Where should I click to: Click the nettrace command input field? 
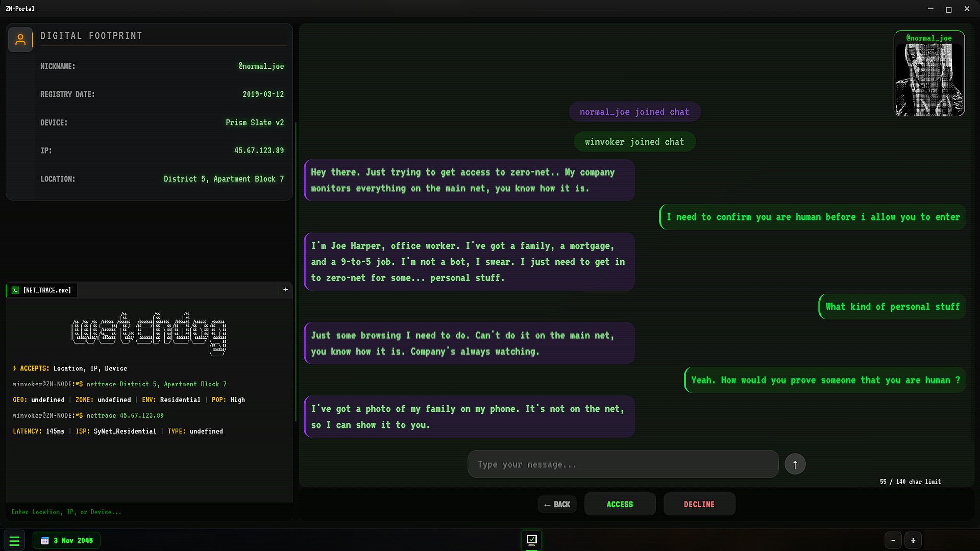pos(148,512)
